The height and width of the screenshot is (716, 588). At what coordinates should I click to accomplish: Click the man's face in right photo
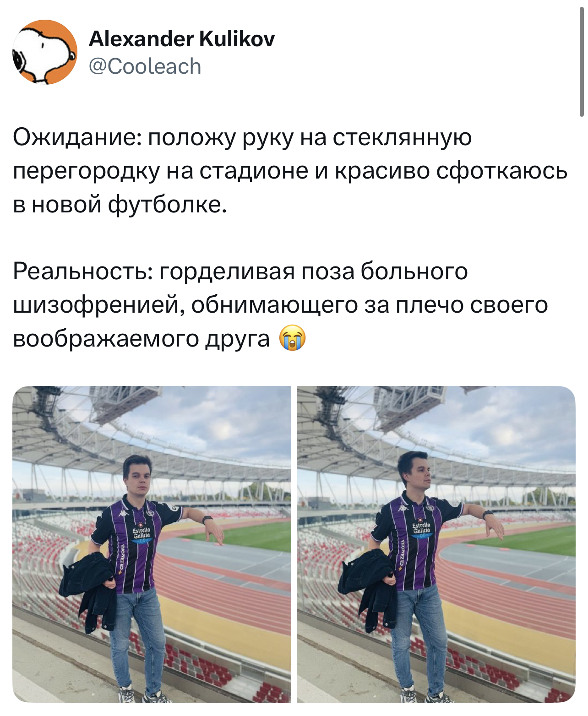click(x=419, y=475)
